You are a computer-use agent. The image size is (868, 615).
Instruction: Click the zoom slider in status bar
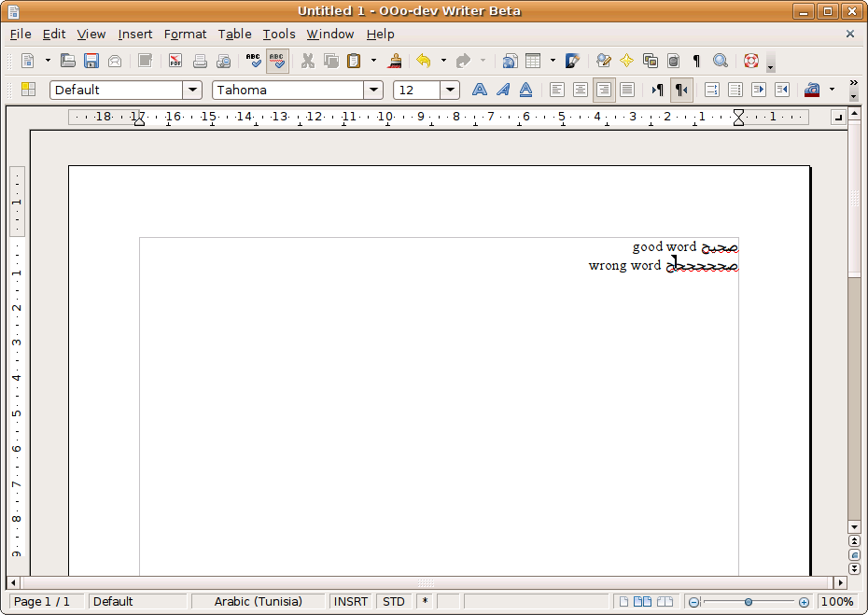[749, 602]
